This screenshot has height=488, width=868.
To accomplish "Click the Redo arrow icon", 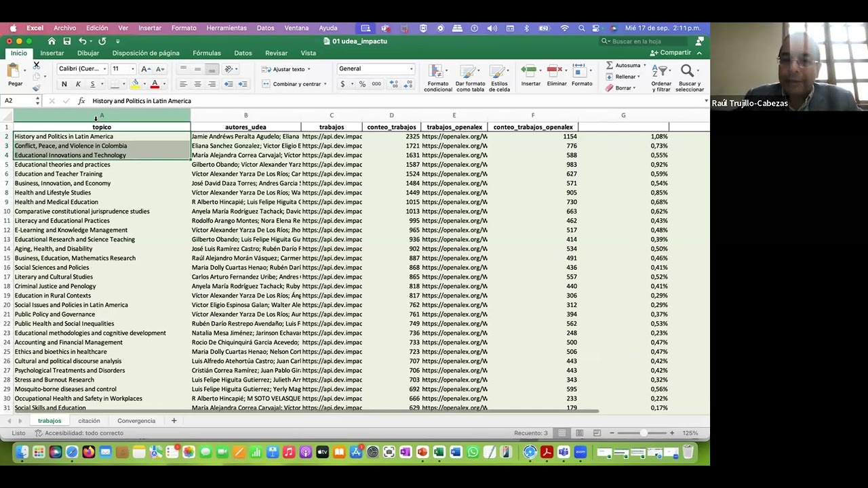I will tap(102, 41).
